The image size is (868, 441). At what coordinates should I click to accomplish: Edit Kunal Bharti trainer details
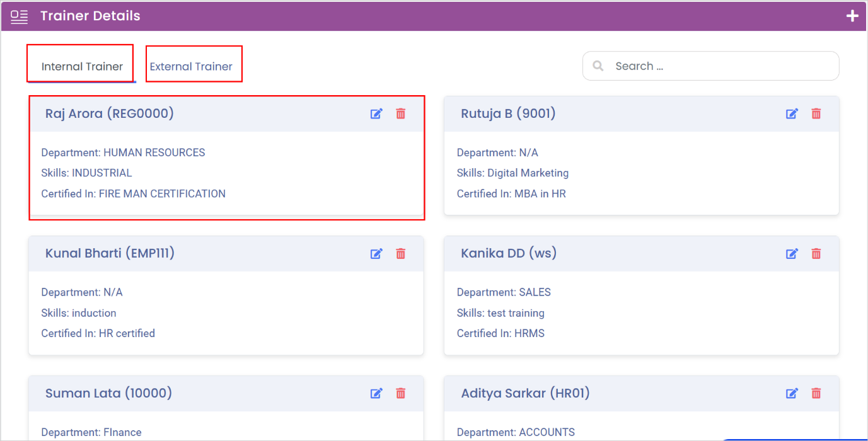pos(376,253)
